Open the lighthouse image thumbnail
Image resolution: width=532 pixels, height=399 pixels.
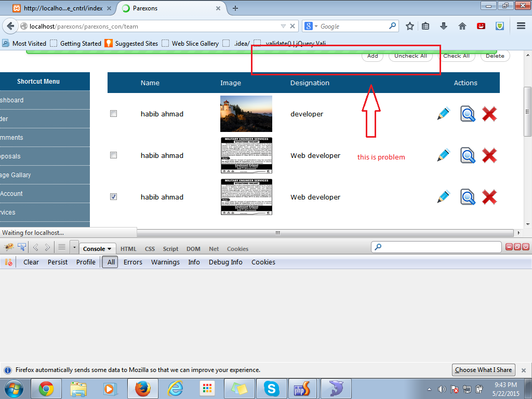(x=246, y=114)
